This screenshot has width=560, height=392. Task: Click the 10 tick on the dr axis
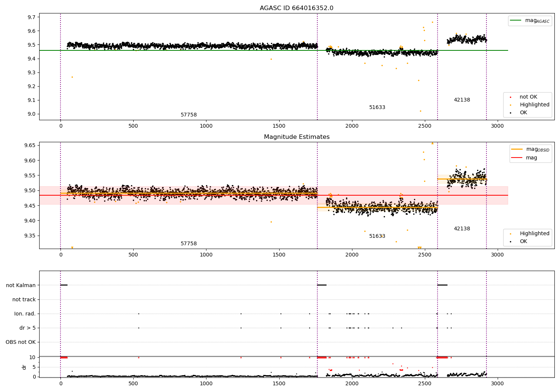[x=32, y=357]
